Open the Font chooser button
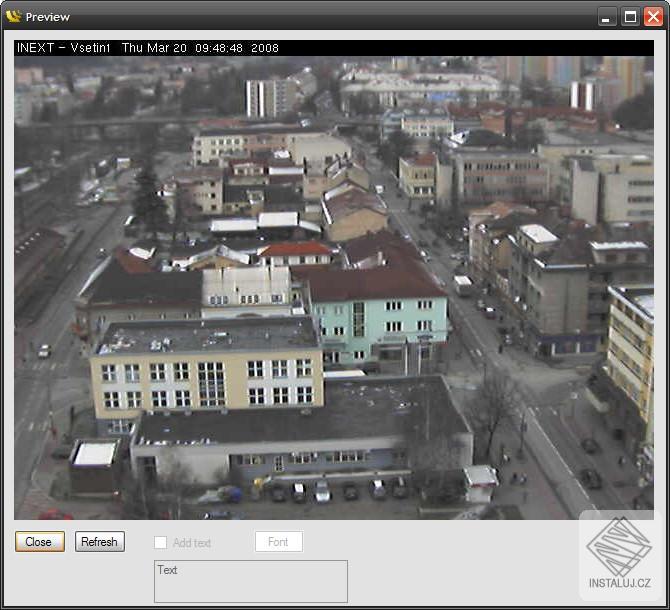 [278, 542]
